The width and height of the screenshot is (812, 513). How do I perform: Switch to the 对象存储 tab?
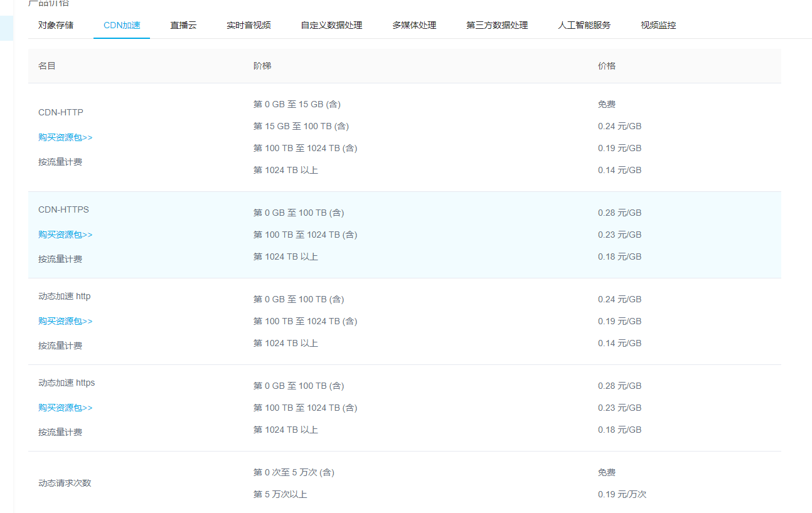(x=56, y=25)
